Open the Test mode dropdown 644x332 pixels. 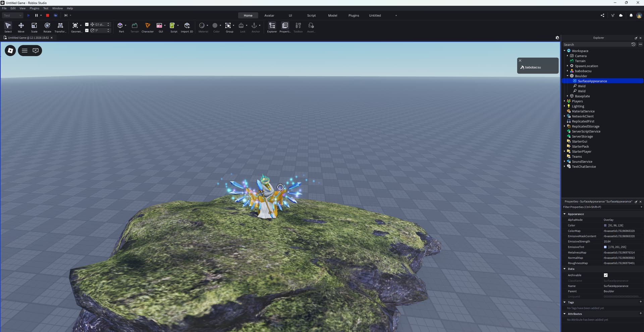pyautogui.click(x=12, y=15)
